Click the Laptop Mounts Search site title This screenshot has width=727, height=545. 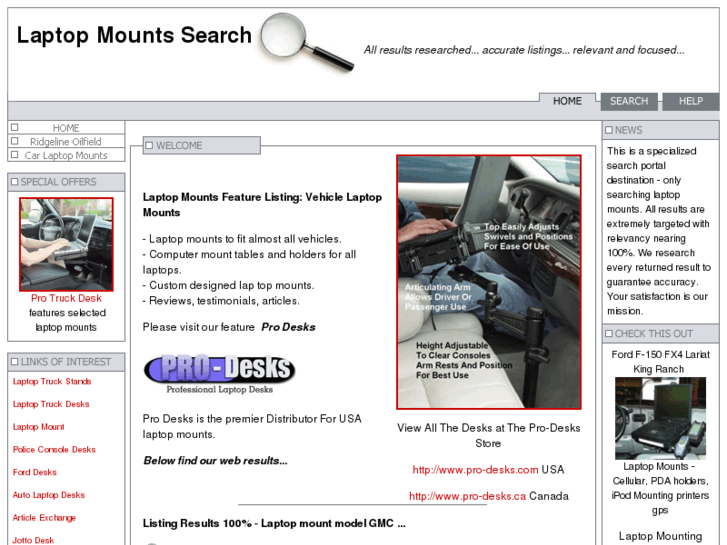pos(134,35)
